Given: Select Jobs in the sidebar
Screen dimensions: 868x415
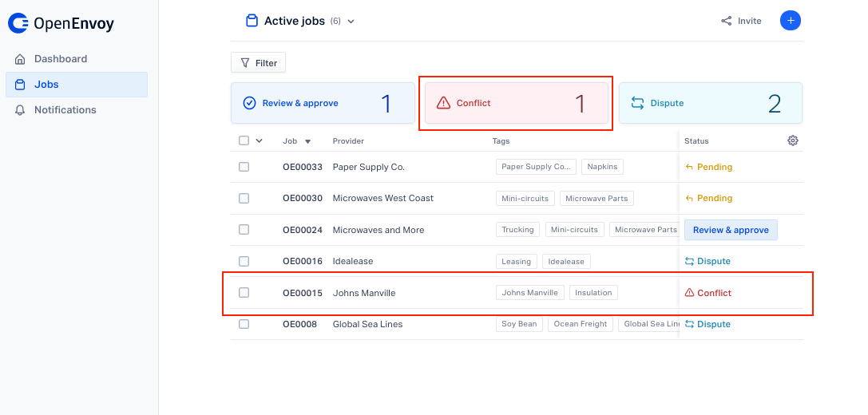Looking at the screenshot, I should tap(77, 85).
